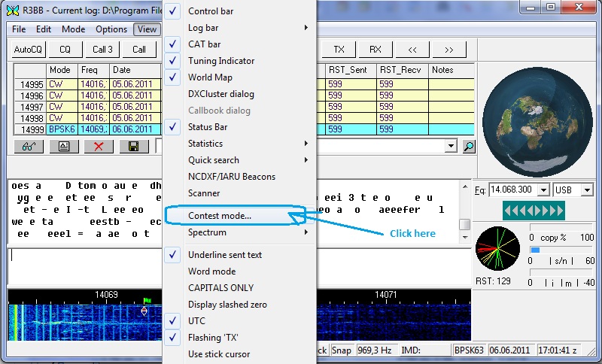Click the floppy disk save QSO button
The height and width of the screenshot is (364, 602).
(133, 147)
